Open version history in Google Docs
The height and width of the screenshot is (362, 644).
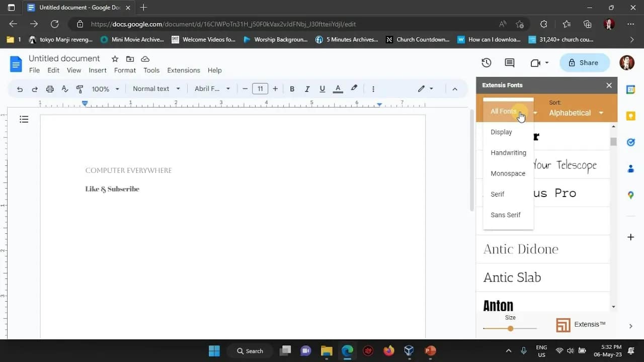click(486, 62)
